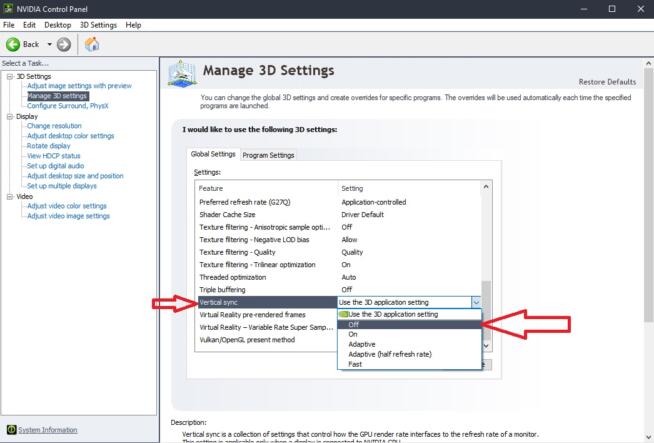Choose Fast in Vertical sync list
Screen dimensions: 654x443
(x=409, y=364)
